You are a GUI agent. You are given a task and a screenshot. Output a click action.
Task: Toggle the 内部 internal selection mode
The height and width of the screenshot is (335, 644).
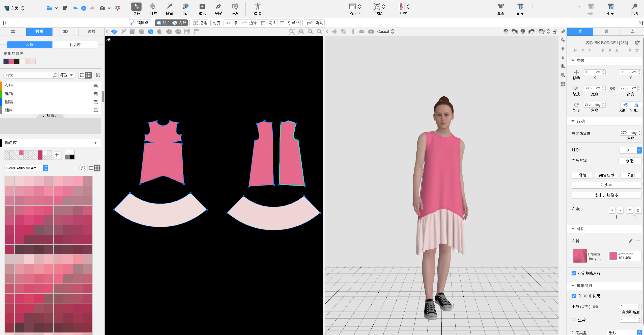179,23
